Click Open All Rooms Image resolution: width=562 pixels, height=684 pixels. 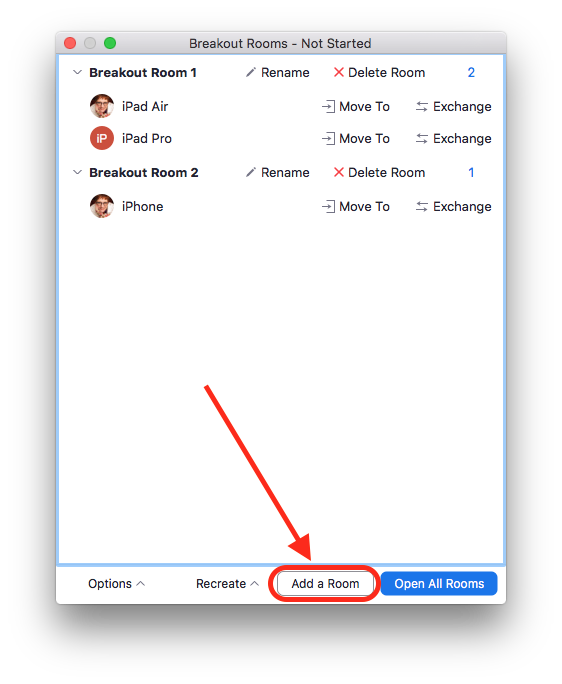[x=439, y=584]
